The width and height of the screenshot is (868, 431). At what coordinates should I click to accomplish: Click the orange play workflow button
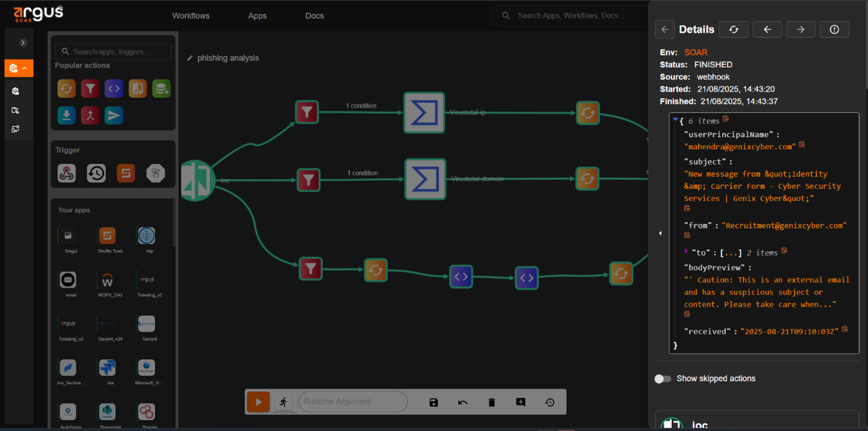258,402
